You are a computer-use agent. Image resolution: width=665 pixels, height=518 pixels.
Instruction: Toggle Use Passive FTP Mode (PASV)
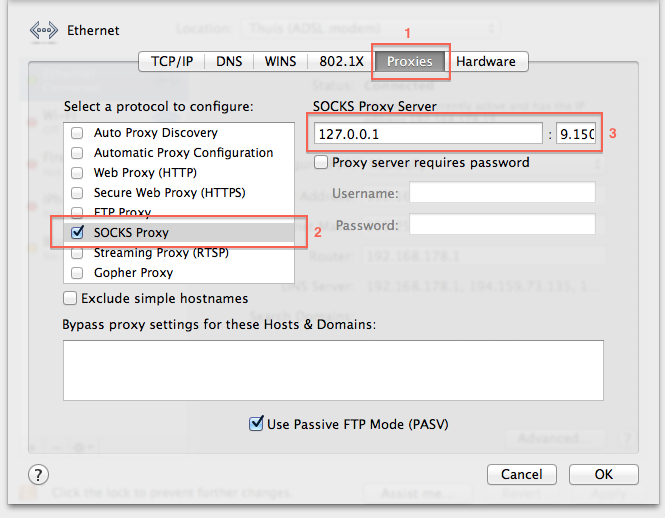click(x=256, y=423)
